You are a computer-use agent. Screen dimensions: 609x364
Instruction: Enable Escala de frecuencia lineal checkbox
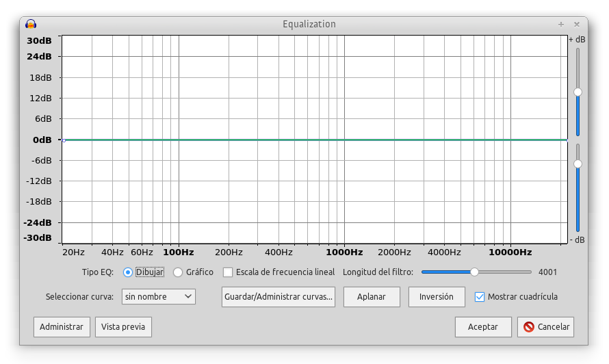tap(229, 272)
